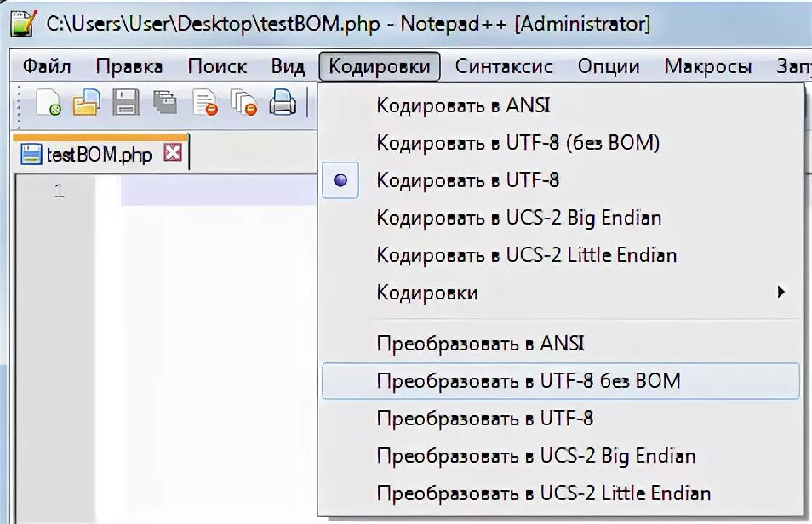Close the testBOM.php tab with red X
812x524 pixels.
(x=173, y=153)
